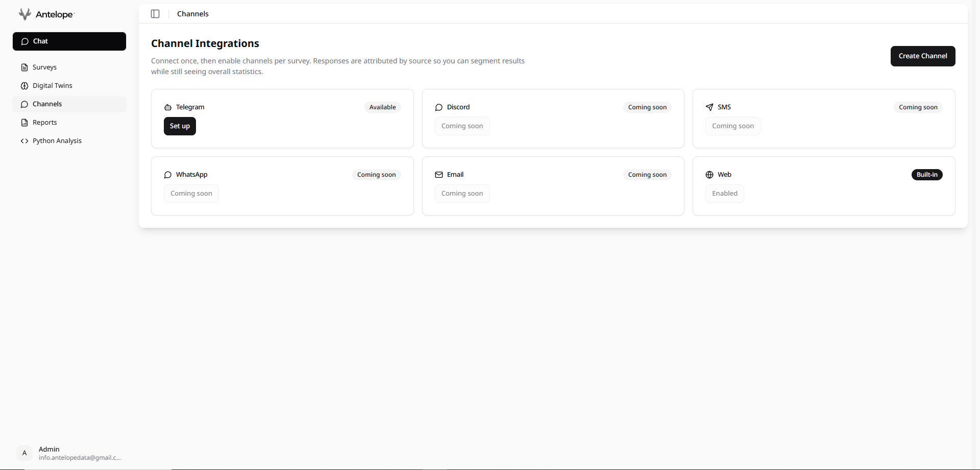Click Coming soon on the Email card
This screenshot has width=980, height=470.
tap(462, 193)
